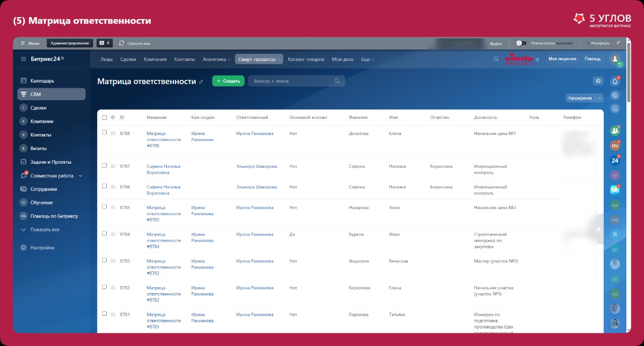Open grid settings gear above table
Image resolution: width=644 pixels, height=346 pixels.
click(598, 81)
